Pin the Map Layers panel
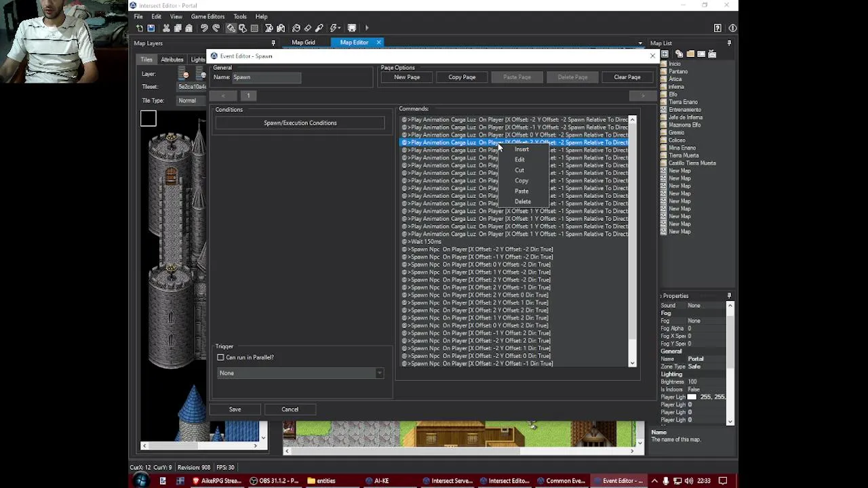This screenshot has height=488, width=868. [273, 43]
